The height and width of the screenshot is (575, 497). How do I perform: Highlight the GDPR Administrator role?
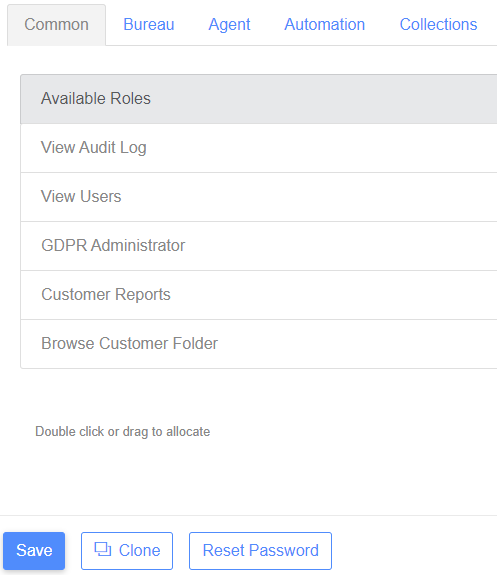tap(259, 246)
